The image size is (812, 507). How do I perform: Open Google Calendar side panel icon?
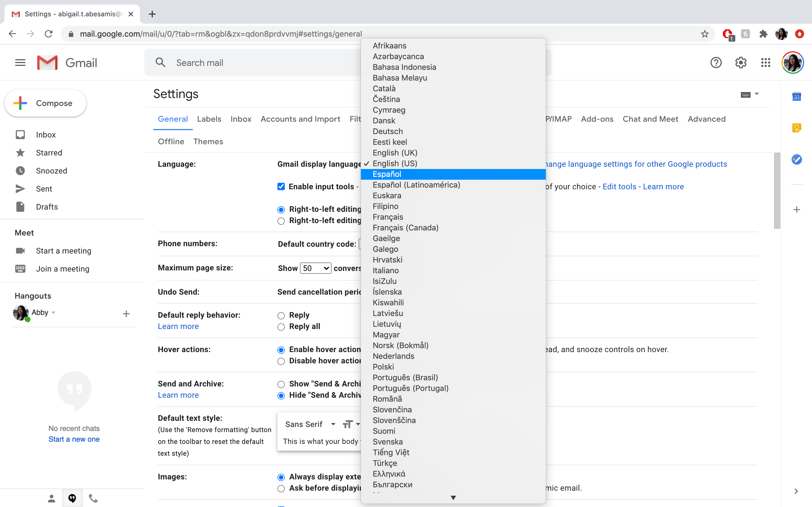[796, 97]
